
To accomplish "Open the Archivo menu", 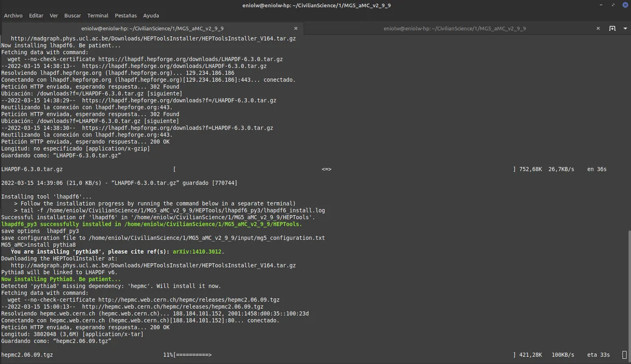I will point(13,16).
